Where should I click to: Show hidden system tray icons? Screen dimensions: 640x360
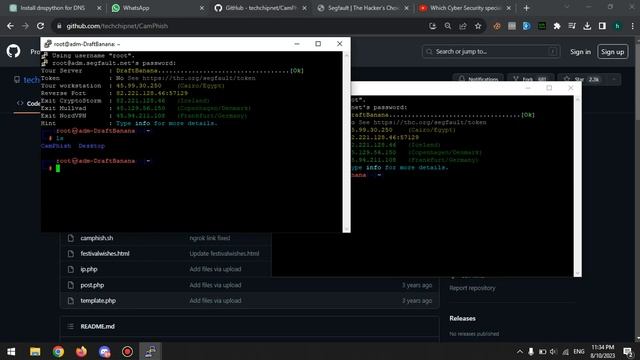(x=520, y=351)
